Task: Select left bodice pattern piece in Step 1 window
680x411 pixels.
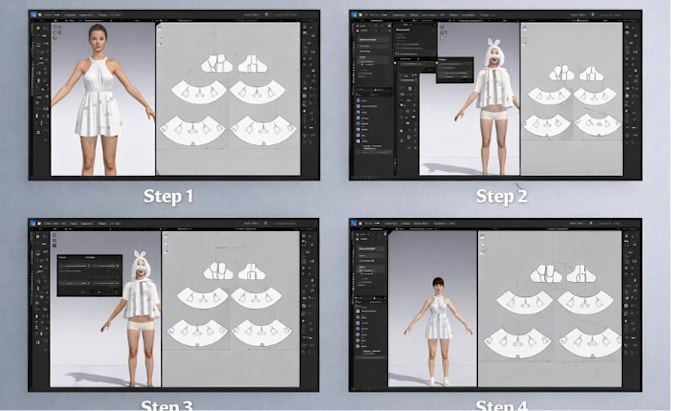Action: click(219, 64)
